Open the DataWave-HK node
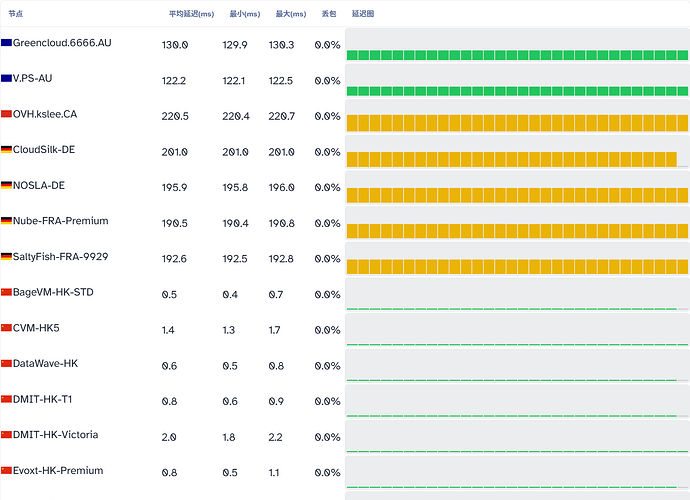This screenshot has width=690, height=500. pos(45,363)
